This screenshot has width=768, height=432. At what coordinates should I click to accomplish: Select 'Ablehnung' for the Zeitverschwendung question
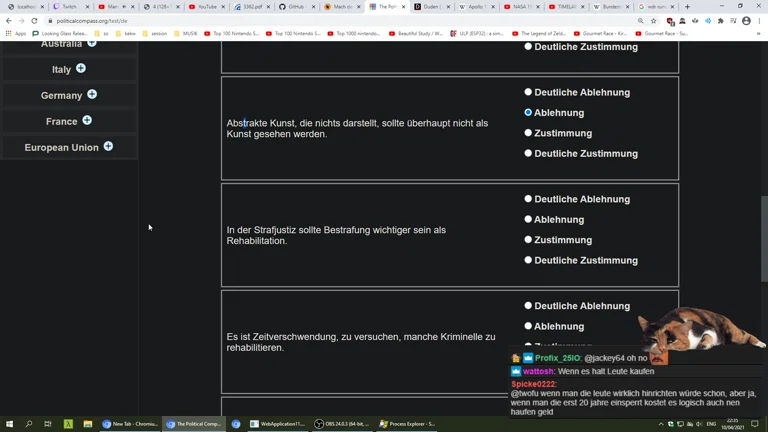pos(528,326)
